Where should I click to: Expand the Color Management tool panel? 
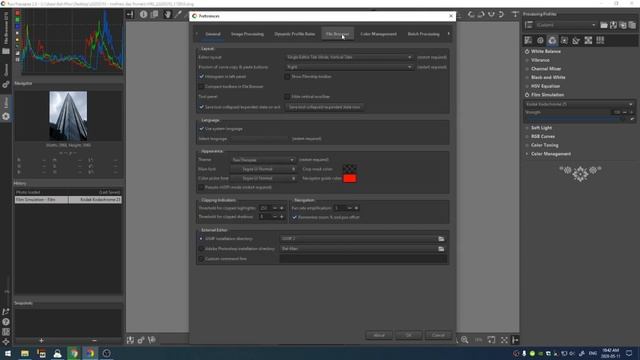pos(551,154)
